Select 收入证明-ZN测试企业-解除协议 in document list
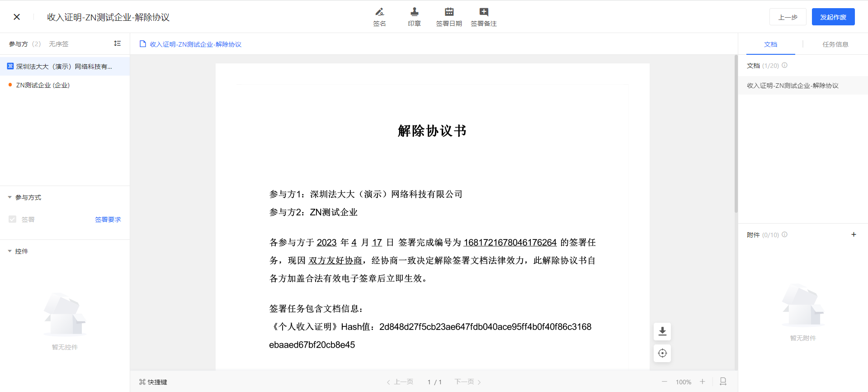The height and width of the screenshot is (392, 868). point(803,86)
